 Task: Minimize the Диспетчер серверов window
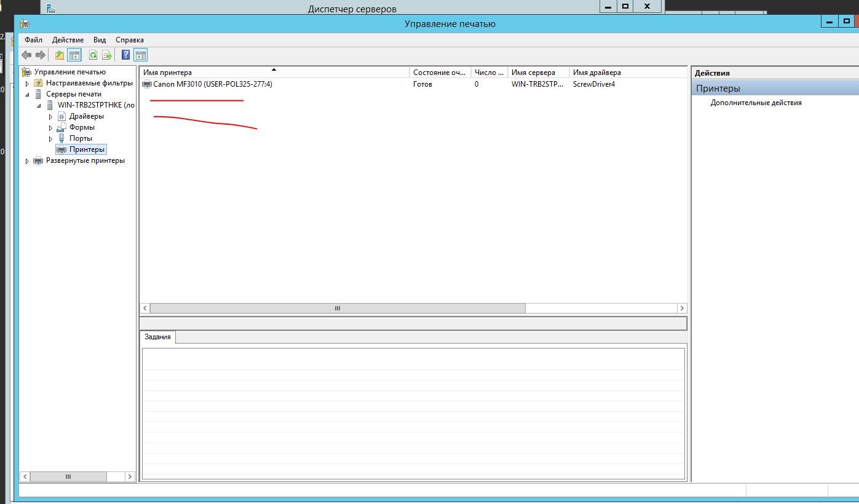pos(608,6)
